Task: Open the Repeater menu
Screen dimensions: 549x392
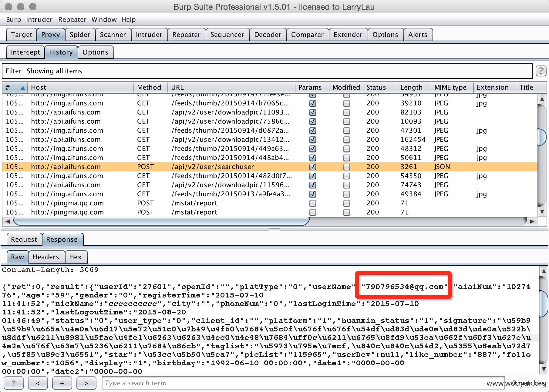Action: pos(72,20)
